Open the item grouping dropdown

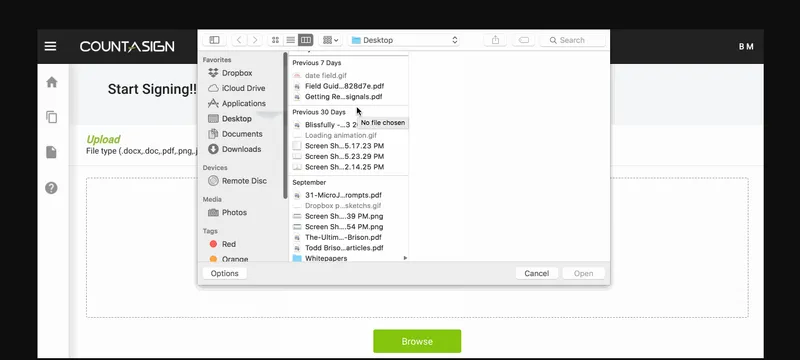click(331, 40)
